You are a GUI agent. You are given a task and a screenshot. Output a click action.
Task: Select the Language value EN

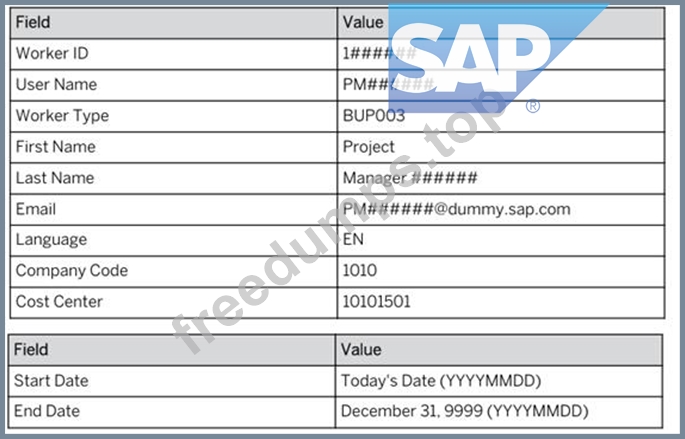click(353, 239)
